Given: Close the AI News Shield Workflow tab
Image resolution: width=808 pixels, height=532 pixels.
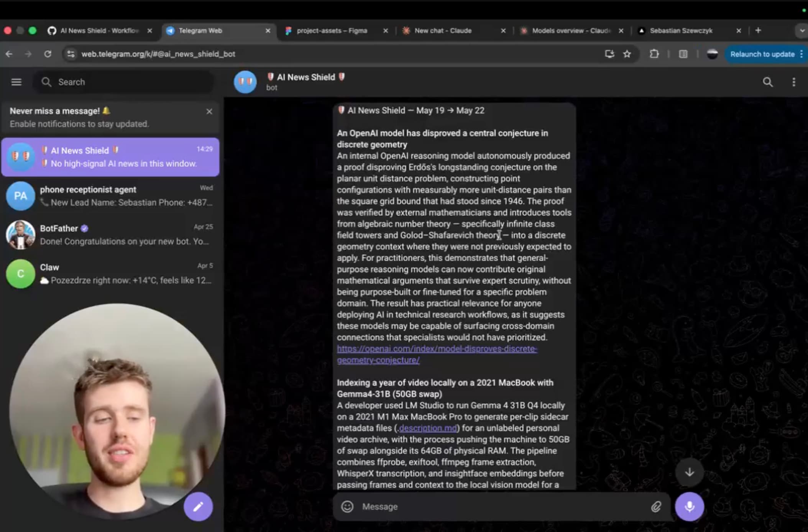Looking at the screenshot, I should 150,31.
